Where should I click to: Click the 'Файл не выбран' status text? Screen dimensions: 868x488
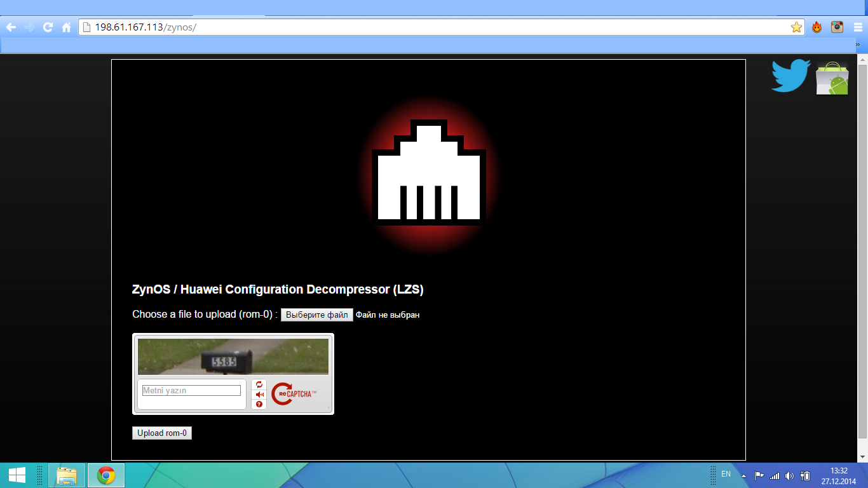[x=388, y=315]
